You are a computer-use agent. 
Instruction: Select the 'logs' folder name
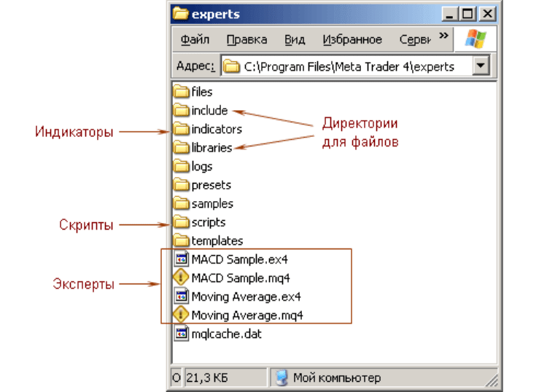[x=202, y=167]
